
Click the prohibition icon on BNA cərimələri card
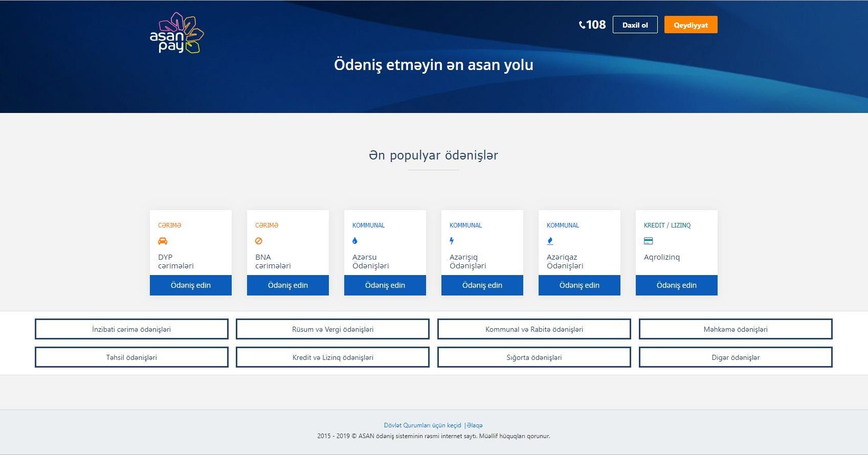coord(259,241)
